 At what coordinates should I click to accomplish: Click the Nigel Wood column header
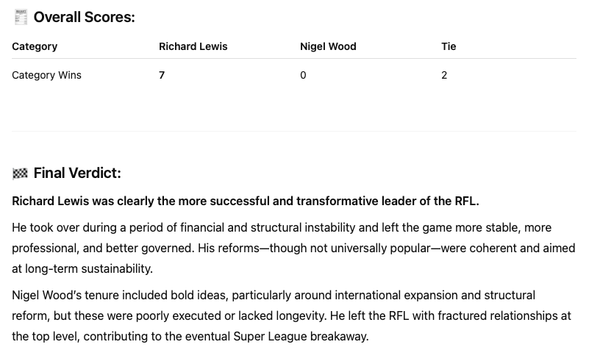point(328,47)
